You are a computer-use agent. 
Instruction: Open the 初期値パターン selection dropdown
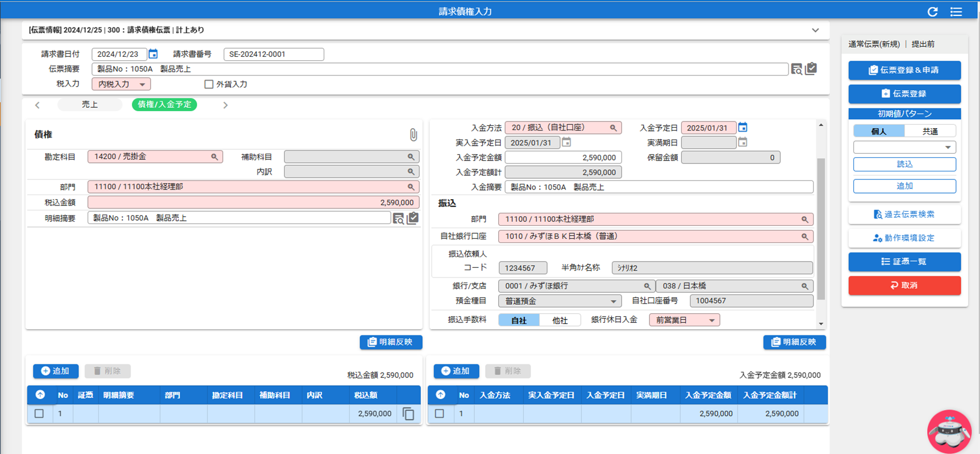(x=904, y=147)
